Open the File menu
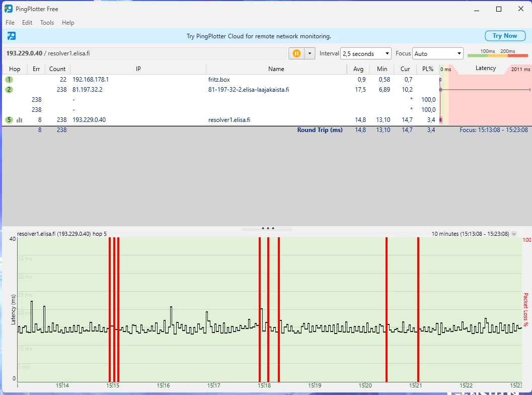The height and width of the screenshot is (395, 532). pos(10,23)
